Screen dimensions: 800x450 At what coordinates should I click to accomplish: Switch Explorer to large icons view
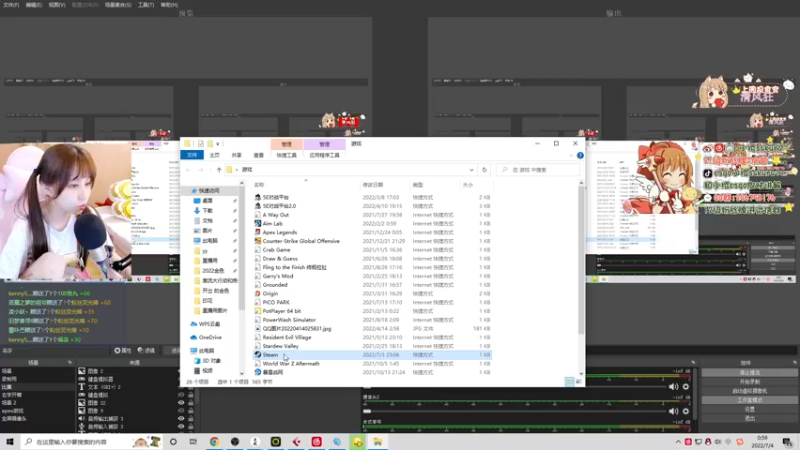point(579,382)
